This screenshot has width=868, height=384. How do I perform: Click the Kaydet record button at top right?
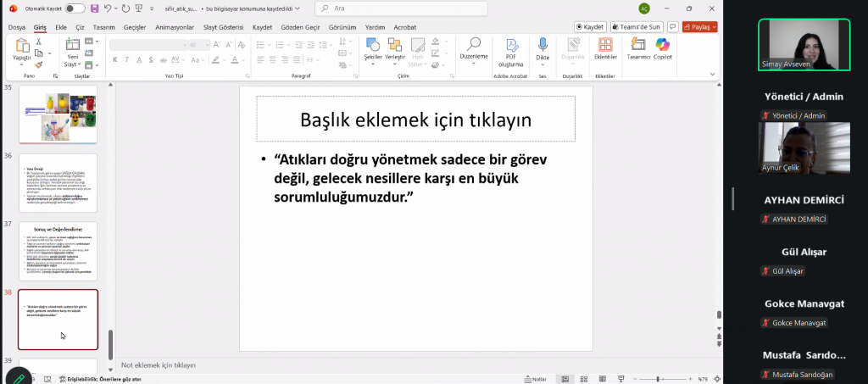click(x=589, y=26)
